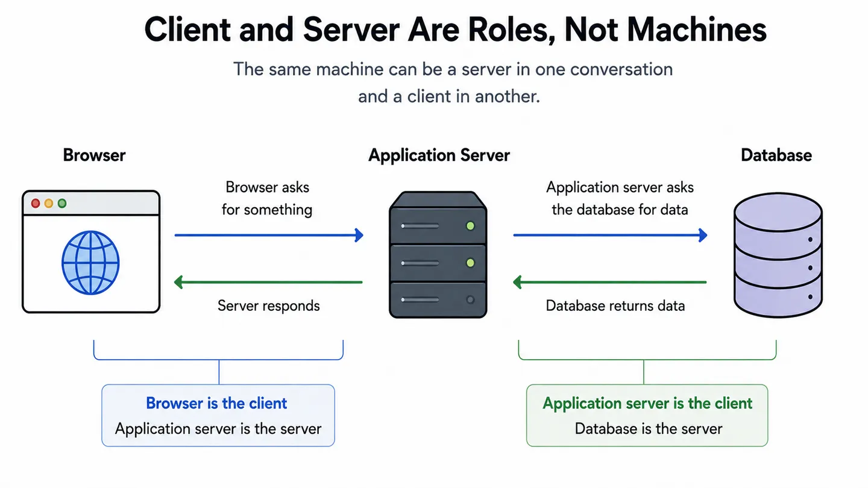Click the browser window icon
Screen dimensions: 868x488
(91, 252)
